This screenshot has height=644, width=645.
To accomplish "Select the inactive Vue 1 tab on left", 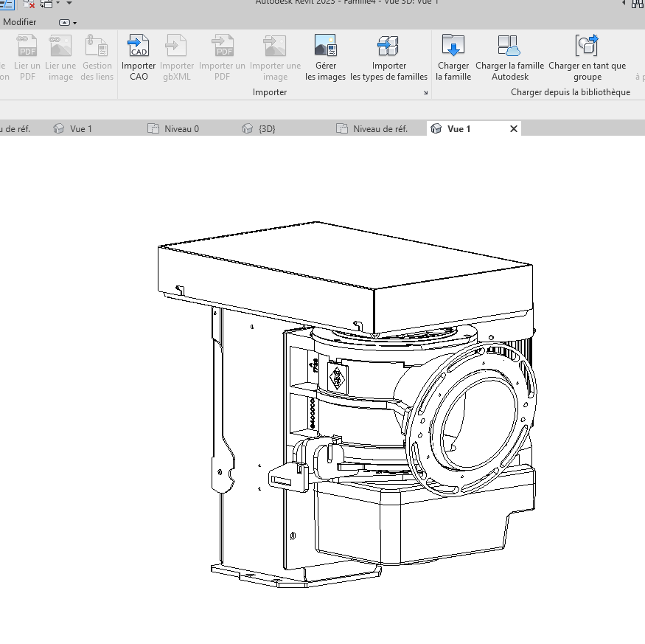I will point(80,128).
